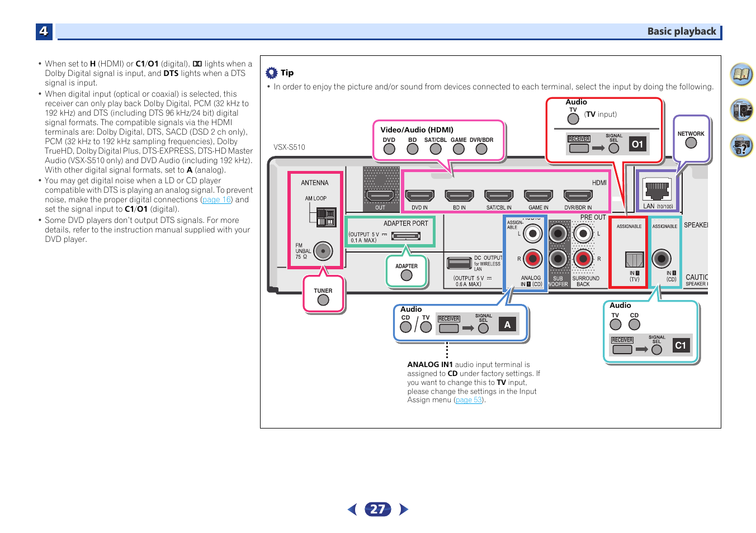Click the NETWORK button in purple callout
The height and width of the screenshot is (533, 756).
[x=691, y=143]
